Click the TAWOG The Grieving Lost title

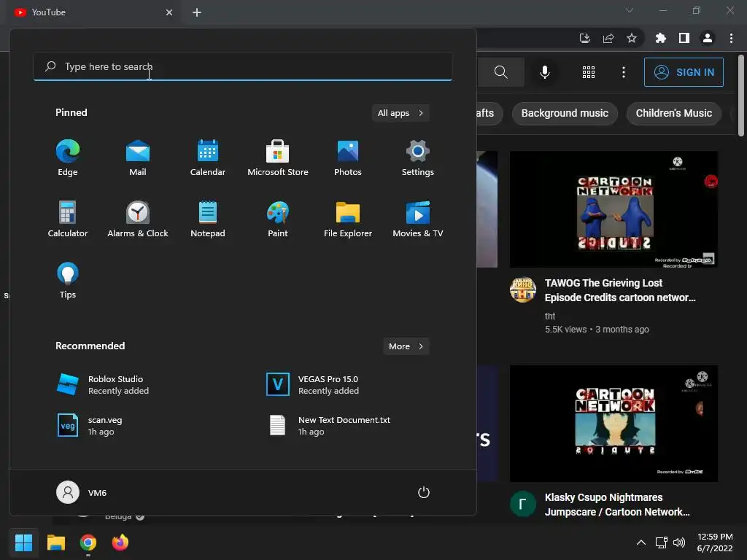620,290
